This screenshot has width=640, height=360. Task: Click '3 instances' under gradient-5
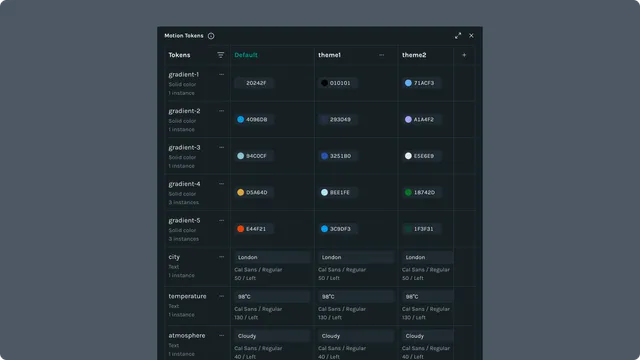point(184,239)
